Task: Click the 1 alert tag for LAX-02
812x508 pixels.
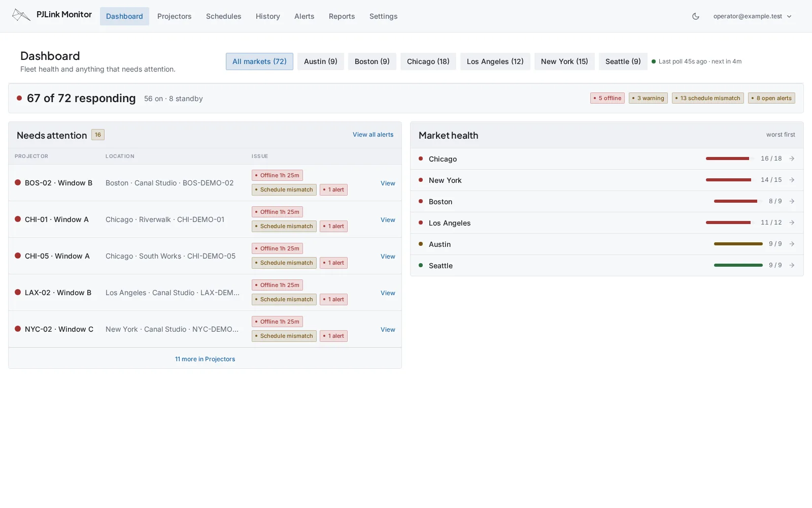Action: click(x=333, y=299)
